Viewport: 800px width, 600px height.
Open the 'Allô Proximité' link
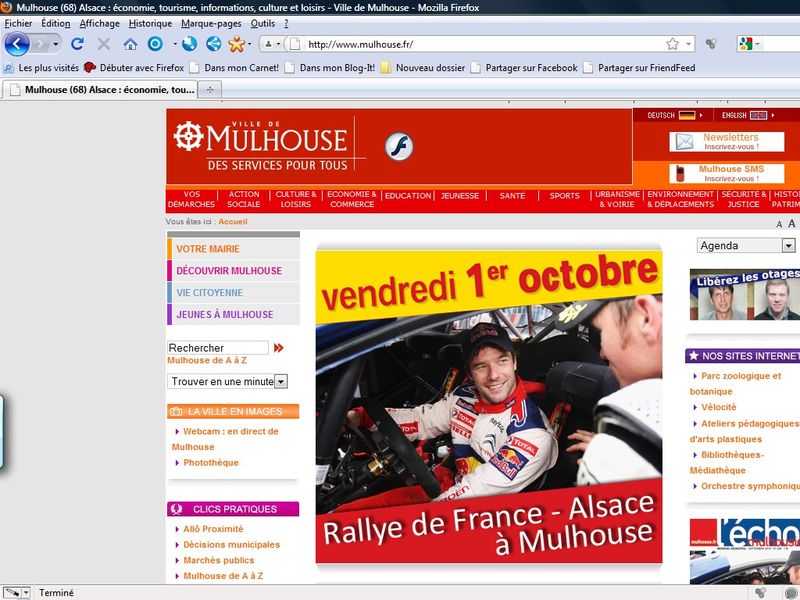click(x=213, y=529)
